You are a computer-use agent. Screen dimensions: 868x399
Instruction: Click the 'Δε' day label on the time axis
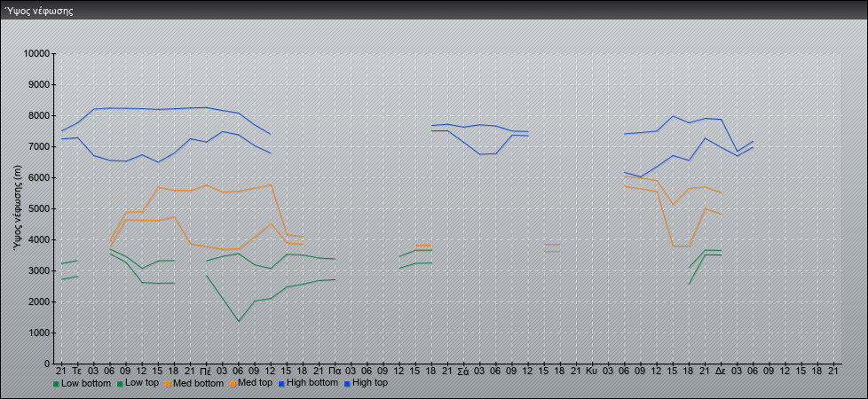click(x=721, y=371)
